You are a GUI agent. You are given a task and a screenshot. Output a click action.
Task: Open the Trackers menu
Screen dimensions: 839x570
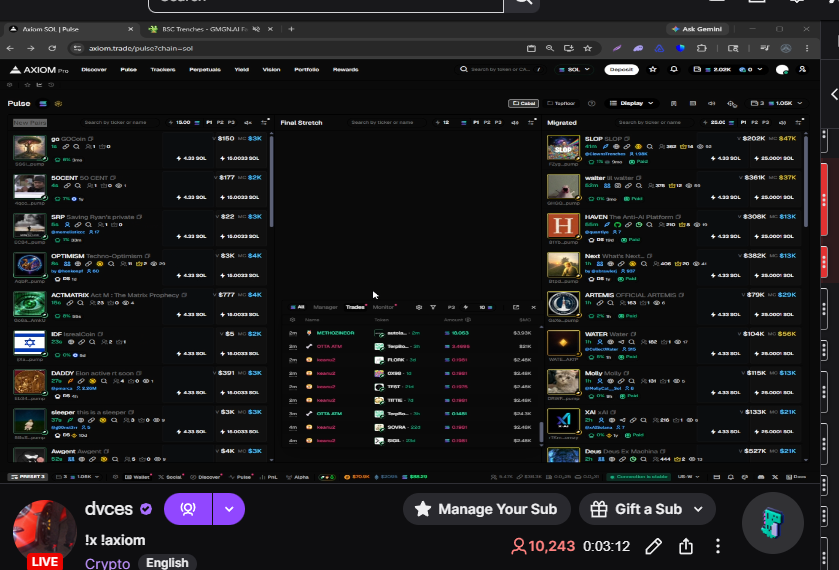tap(163, 70)
